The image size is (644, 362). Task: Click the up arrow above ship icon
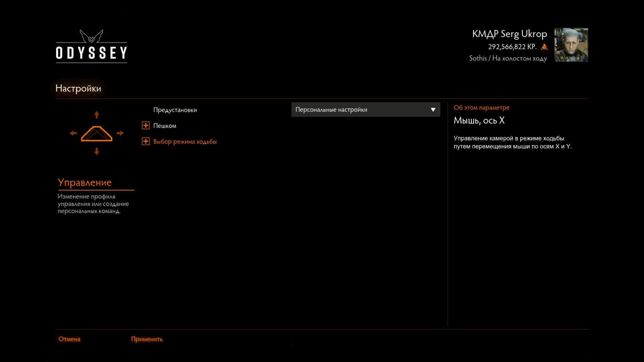click(97, 115)
